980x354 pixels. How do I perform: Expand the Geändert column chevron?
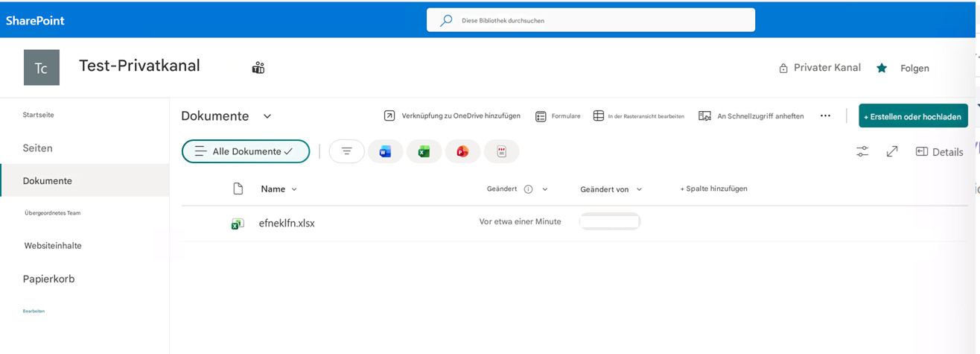pyautogui.click(x=545, y=189)
